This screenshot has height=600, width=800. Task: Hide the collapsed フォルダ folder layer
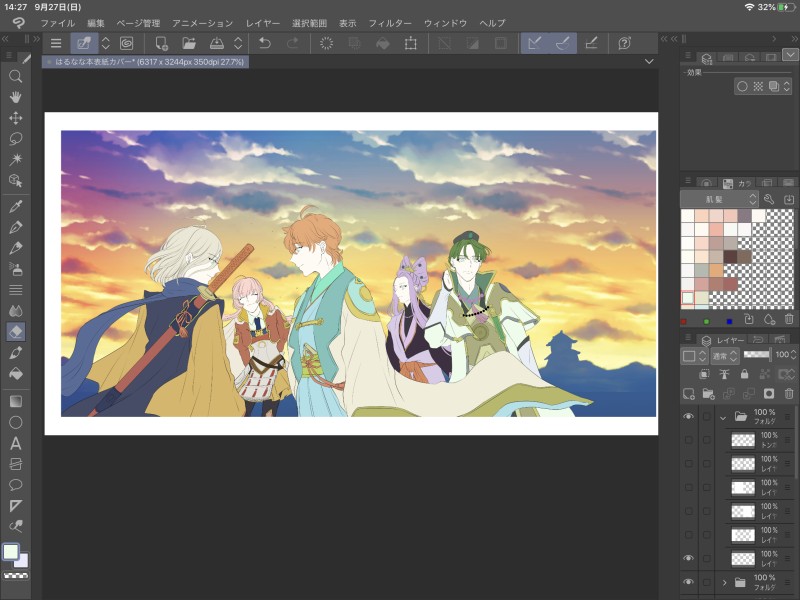pyautogui.click(x=688, y=582)
